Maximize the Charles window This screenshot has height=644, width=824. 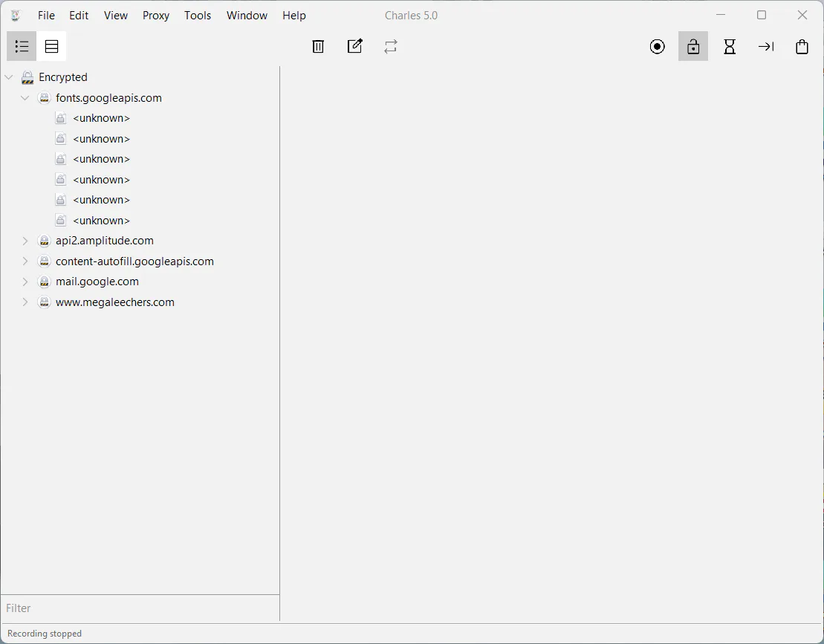pos(762,15)
